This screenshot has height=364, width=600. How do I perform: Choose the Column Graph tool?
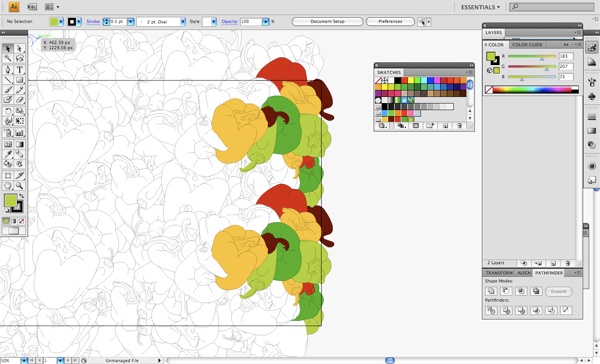click(x=19, y=133)
